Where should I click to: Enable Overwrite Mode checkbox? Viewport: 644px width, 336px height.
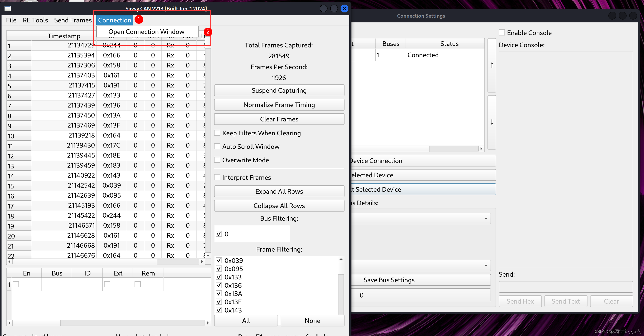tap(217, 160)
